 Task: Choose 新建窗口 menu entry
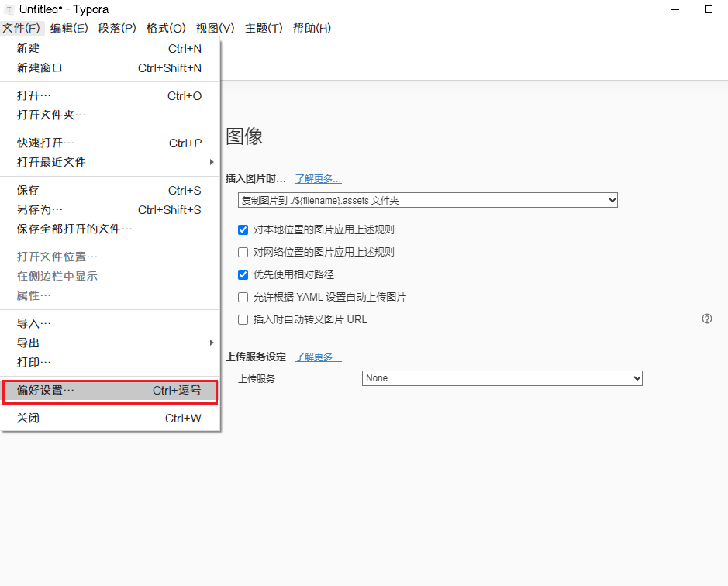[x=109, y=67]
